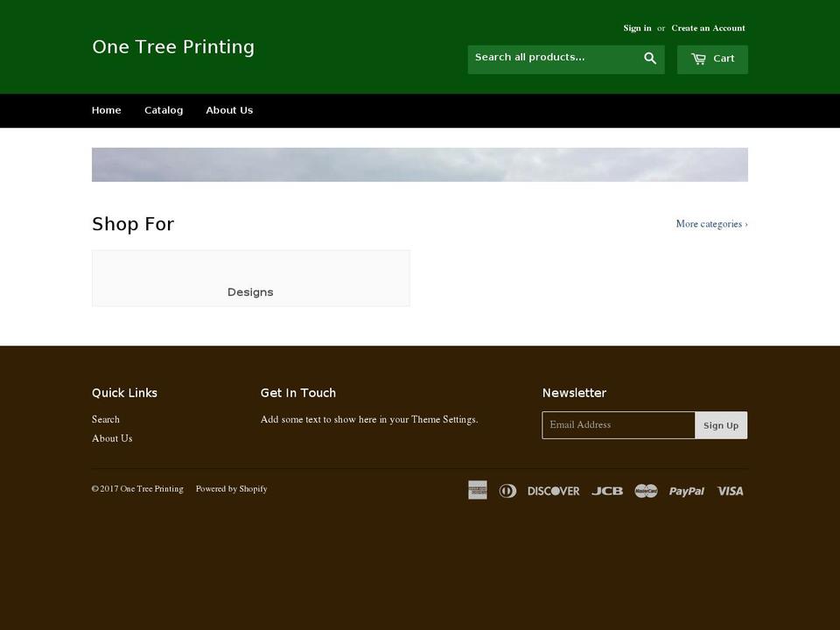Select the JCB payment icon
The width and height of the screenshot is (840, 630).
(x=606, y=490)
